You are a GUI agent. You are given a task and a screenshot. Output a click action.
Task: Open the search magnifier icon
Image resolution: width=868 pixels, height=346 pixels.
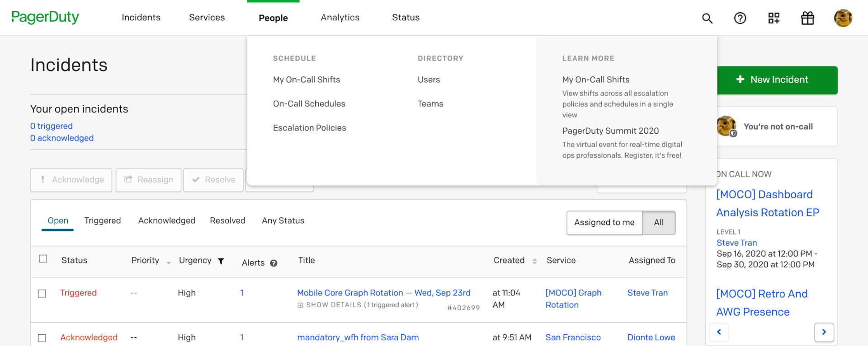707,18
